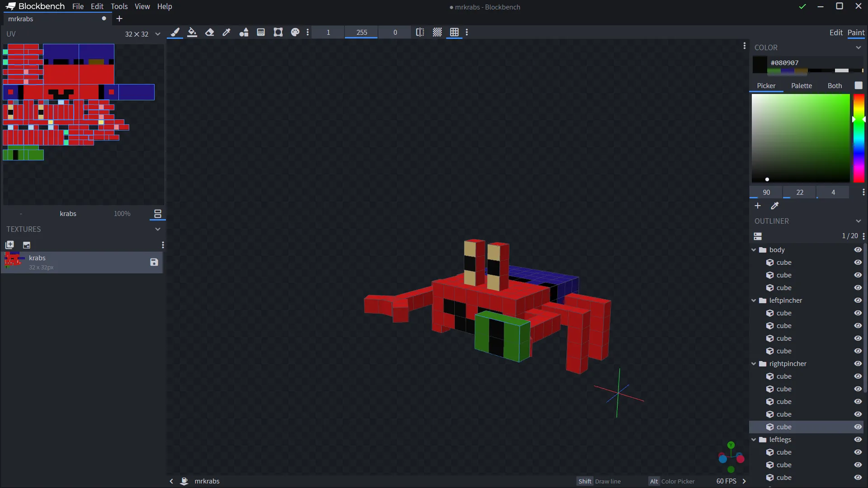The image size is (868, 488).
Task: Add current color to palette plus icon
Action: [758, 206]
